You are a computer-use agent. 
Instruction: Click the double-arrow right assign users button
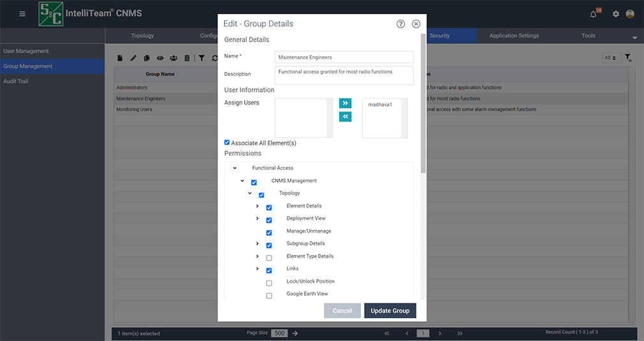(x=345, y=103)
